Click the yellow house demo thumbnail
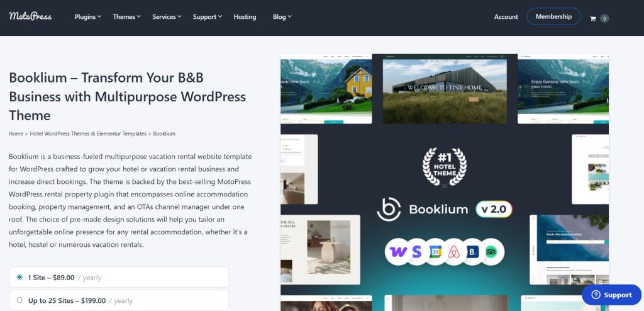 326,89
